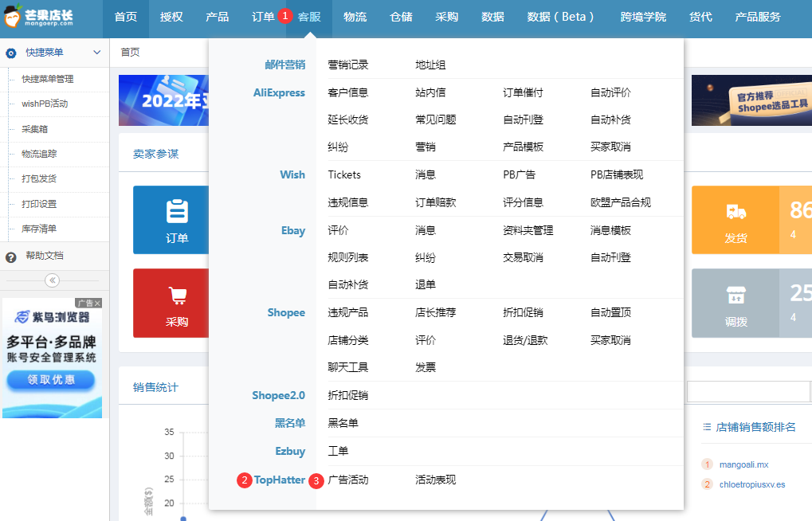812x521 pixels.
Task: Open Wish PB广告
Action: coord(520,174)
